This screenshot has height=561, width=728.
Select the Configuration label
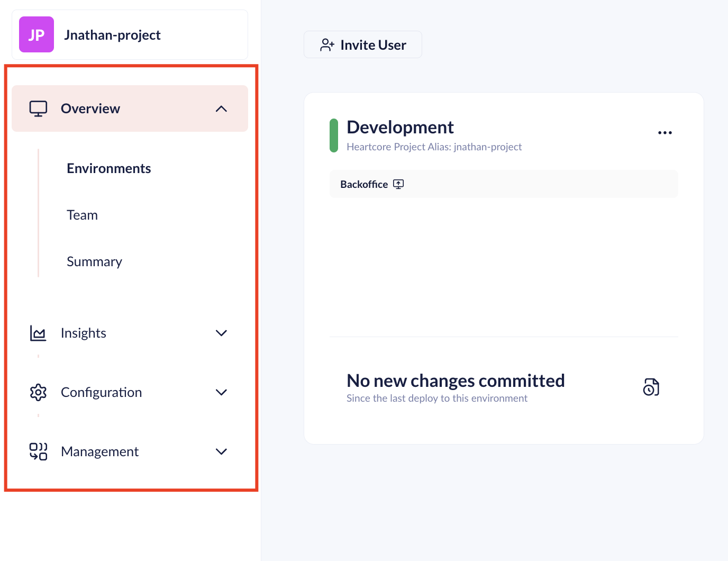click(x=102, y=392)
